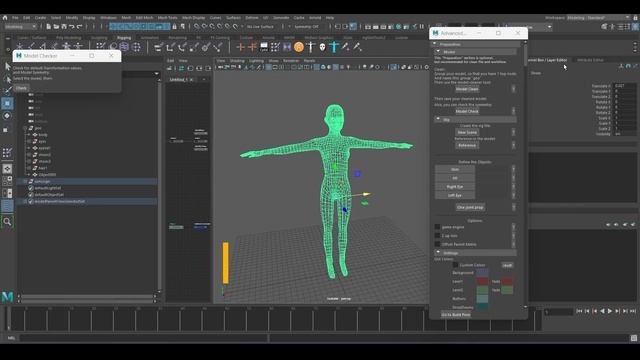Open the Deform menu
Viewport: 640px width, 360px height.
[252, 18]
